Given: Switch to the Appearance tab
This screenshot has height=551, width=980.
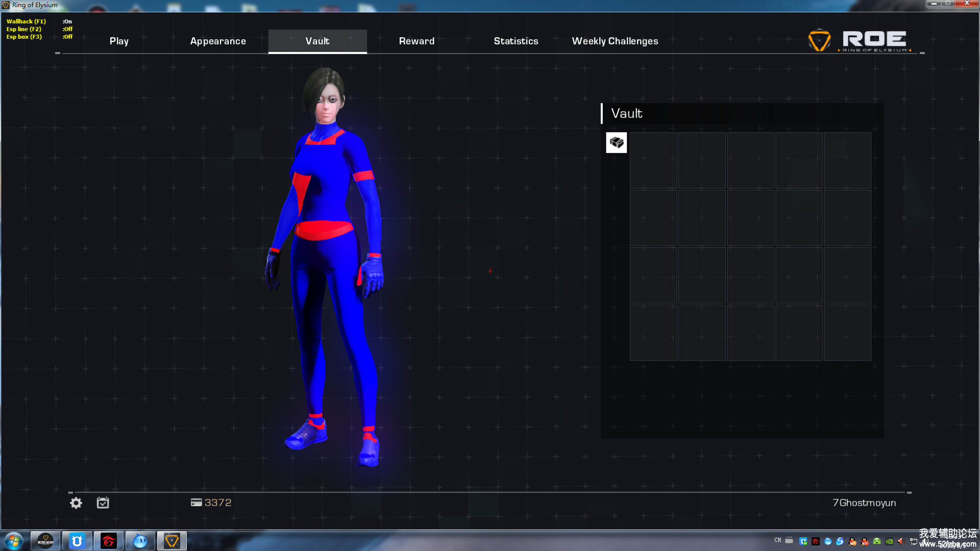Looking at the screenshot, I should click(x=218, y=41).
